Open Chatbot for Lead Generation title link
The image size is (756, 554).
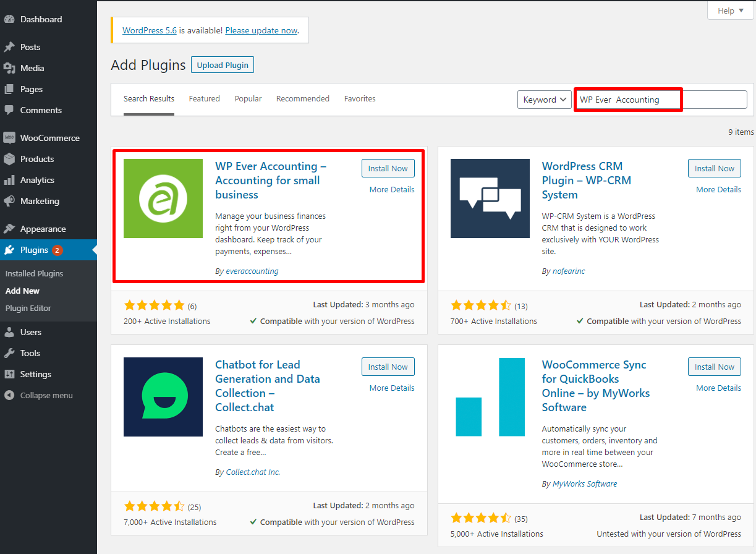point(268,386)
